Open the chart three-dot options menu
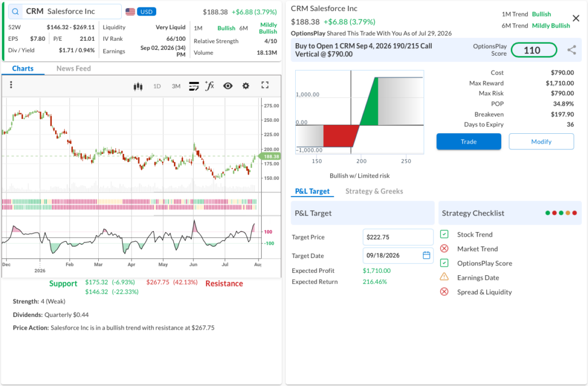 (x=11, y=85)
